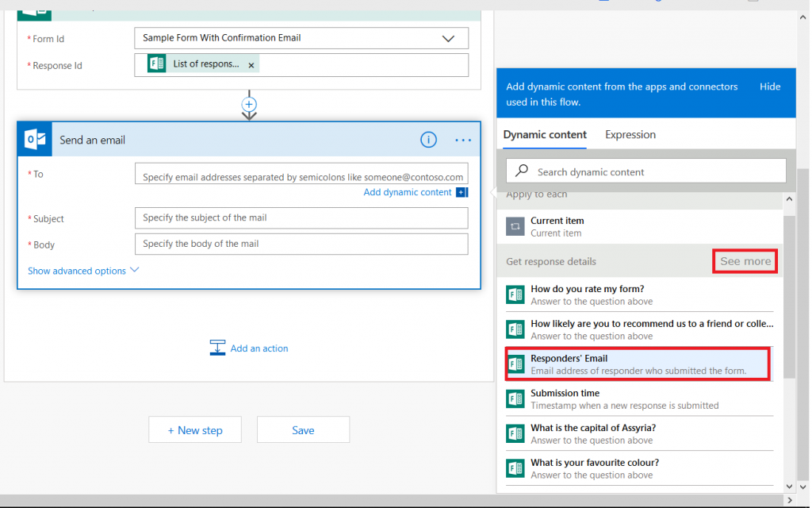Open the Form Id dropdown
Viewport: 812px width, 508px height.
point(448,38)
